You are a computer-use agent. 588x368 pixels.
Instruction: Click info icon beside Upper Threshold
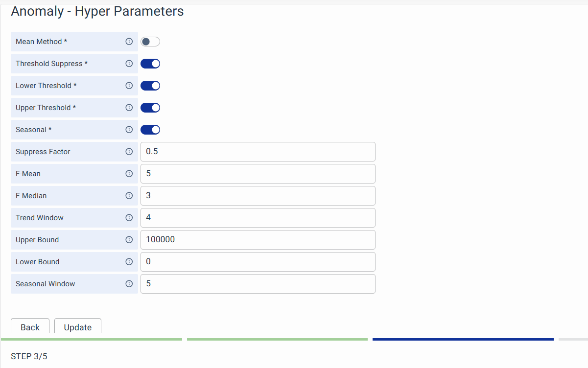[x=129, y=108]
